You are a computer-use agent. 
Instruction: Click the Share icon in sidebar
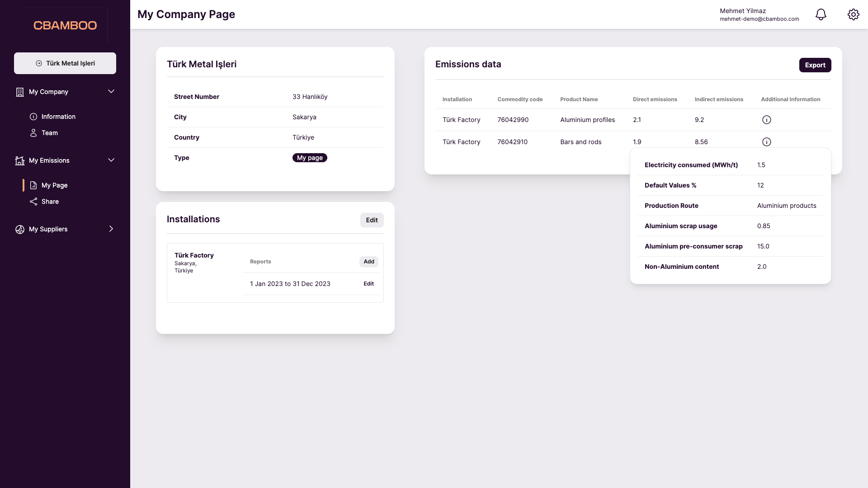(33, 202)
